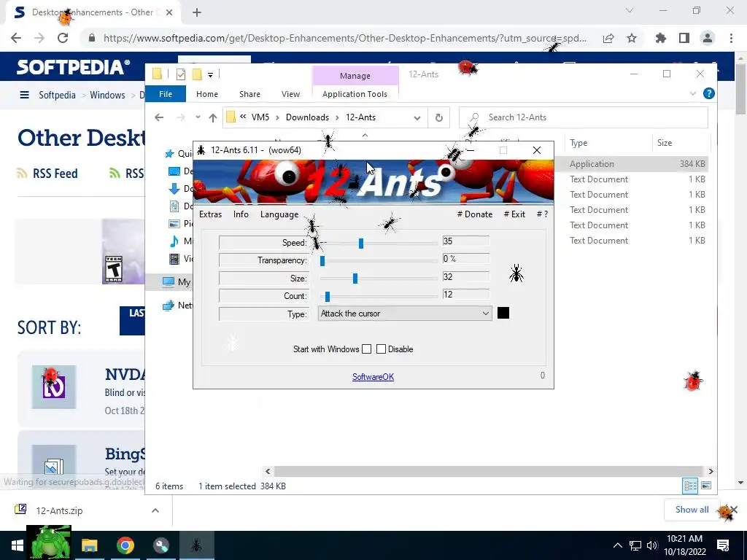Switch Explorer to details view icon
747x560 pixels.
click(x=690, y=486)
